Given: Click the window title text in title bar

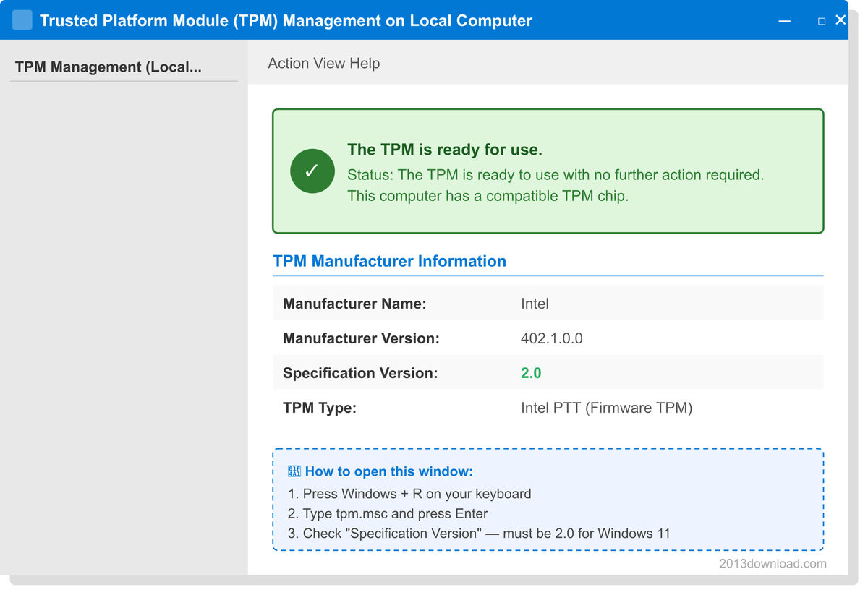Looking at the screenshot, I should pyautogui.click(x=286, y=21).
